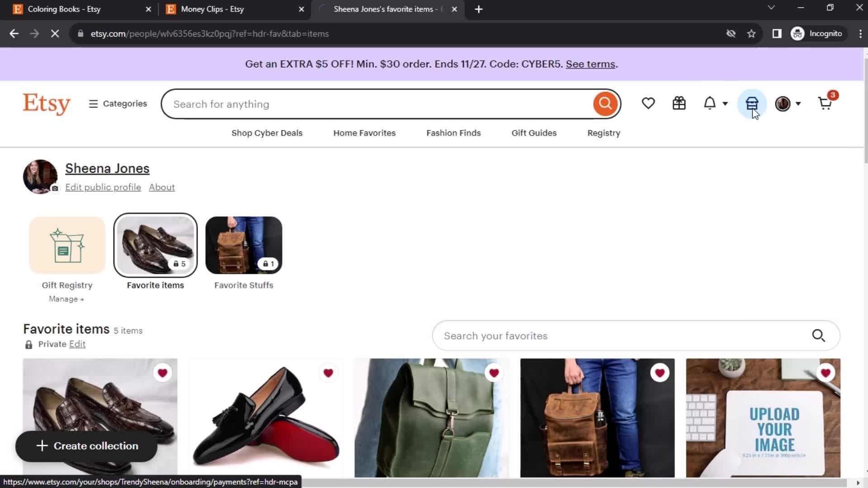Click the browser bookmark star icon
The width and height of the screenshot is (868, 488).
coord(751,33)
